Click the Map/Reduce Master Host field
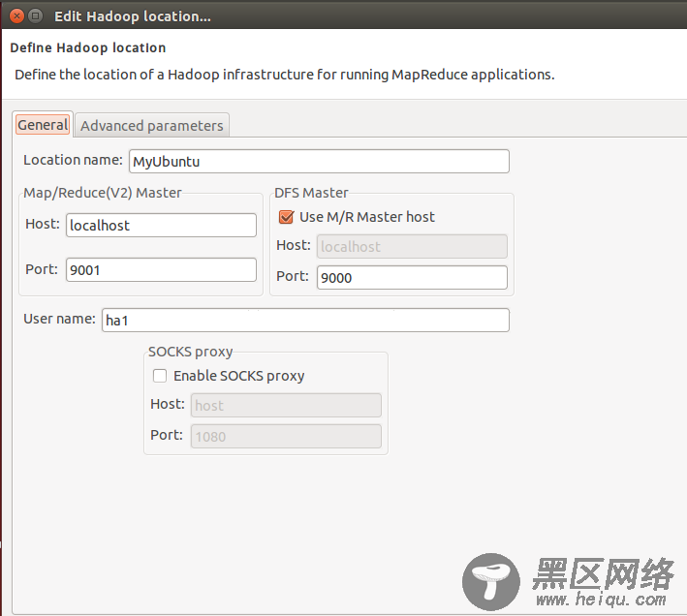Screen dimensions: 687x616 pyautogui.click(x=161, y=225)
